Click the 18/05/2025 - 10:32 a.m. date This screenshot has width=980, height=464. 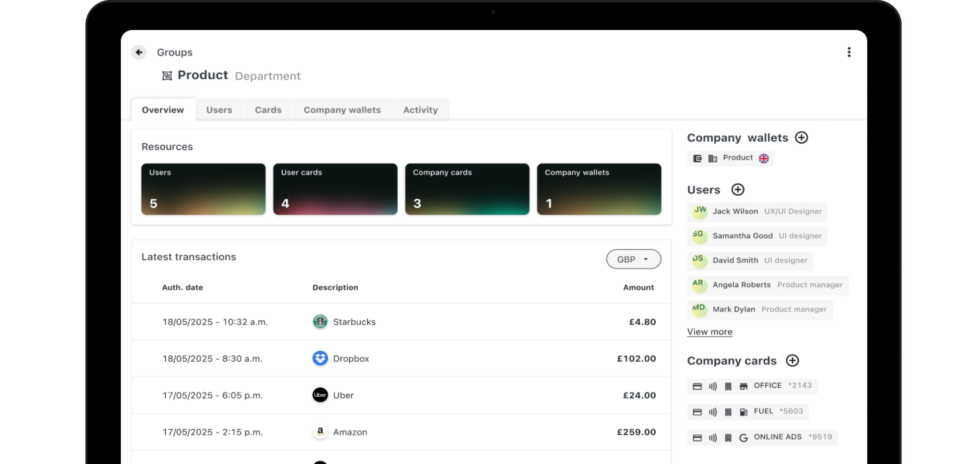[x=215, y=322]
